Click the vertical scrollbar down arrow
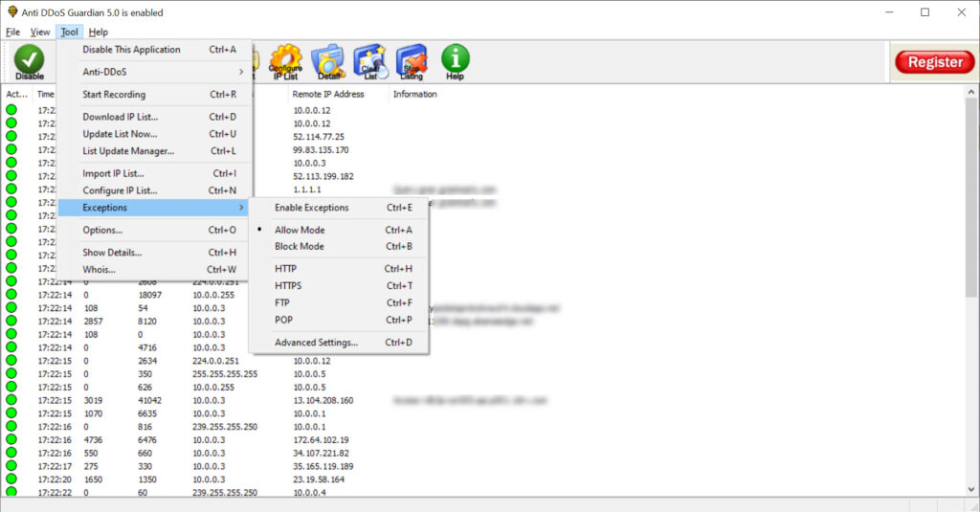This screenshot has width=980, height=512. tap(971, 489)
